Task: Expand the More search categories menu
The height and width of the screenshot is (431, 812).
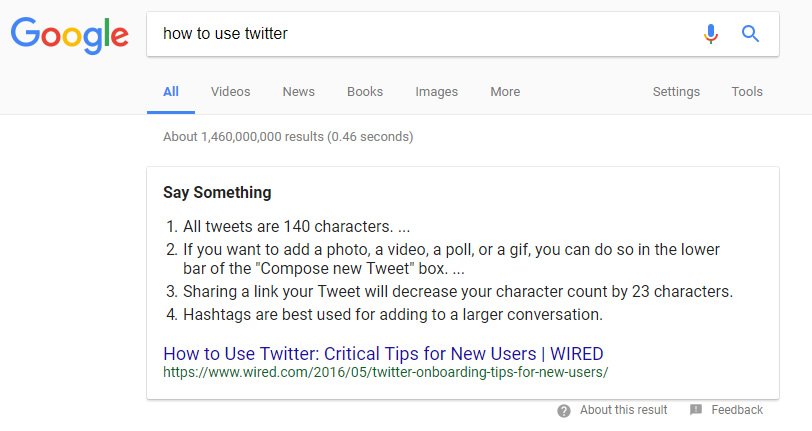Action: tap(505, 92)
